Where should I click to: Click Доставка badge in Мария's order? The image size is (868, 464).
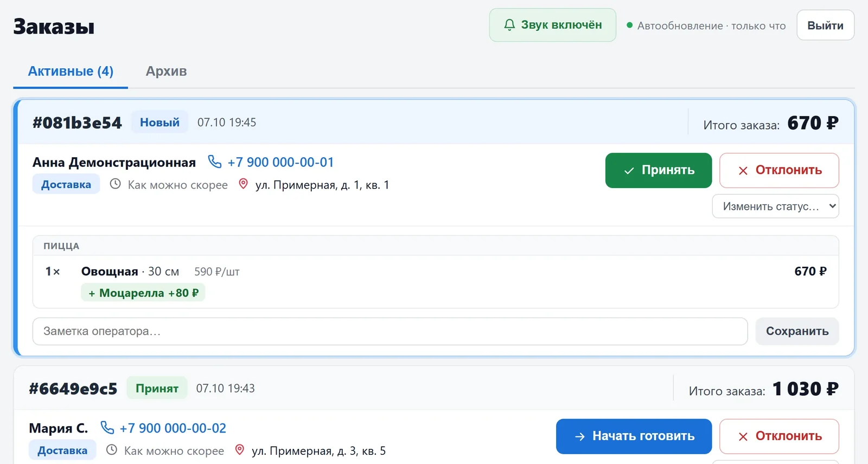[x=62, y=450]
